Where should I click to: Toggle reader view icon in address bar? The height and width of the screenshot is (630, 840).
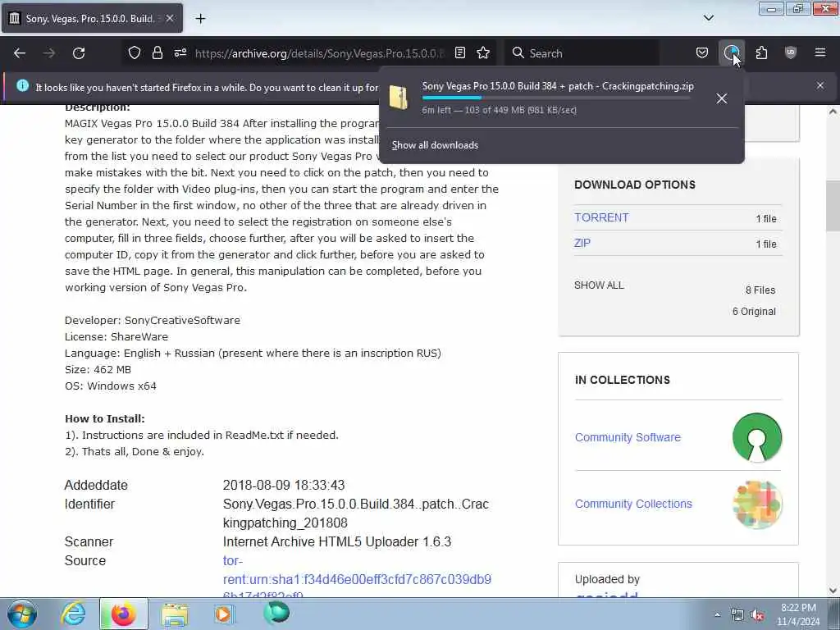click(x=460, y=53)
